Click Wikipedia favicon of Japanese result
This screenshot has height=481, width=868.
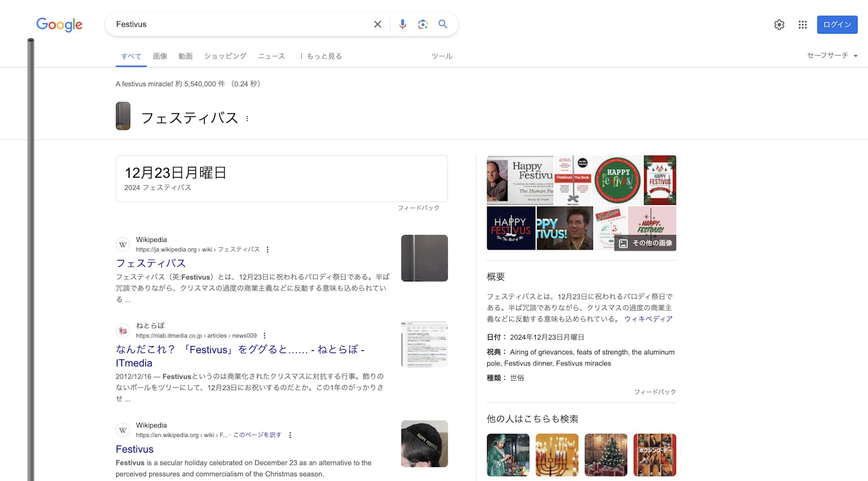(x=123, y=245)
